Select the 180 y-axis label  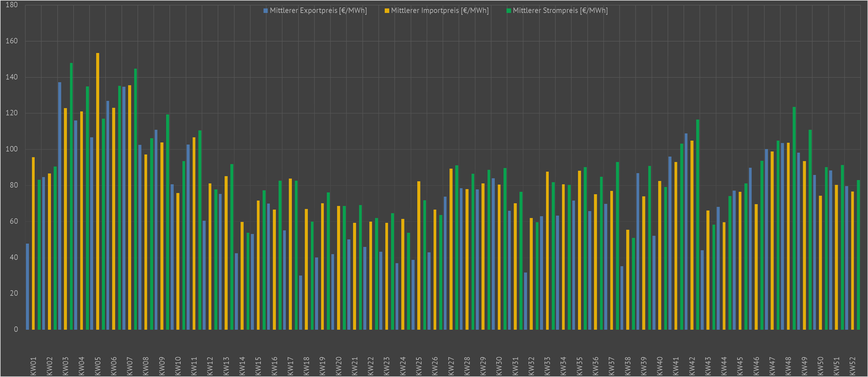pos(12,5)
